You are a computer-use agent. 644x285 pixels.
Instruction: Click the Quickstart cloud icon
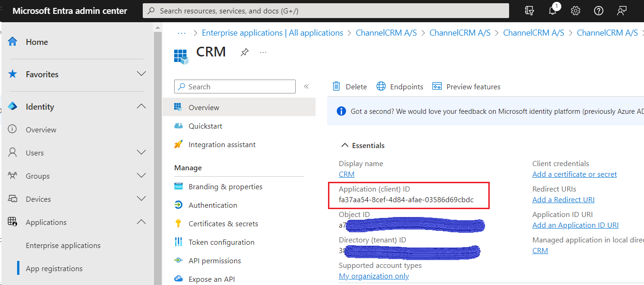coord(178,126)
